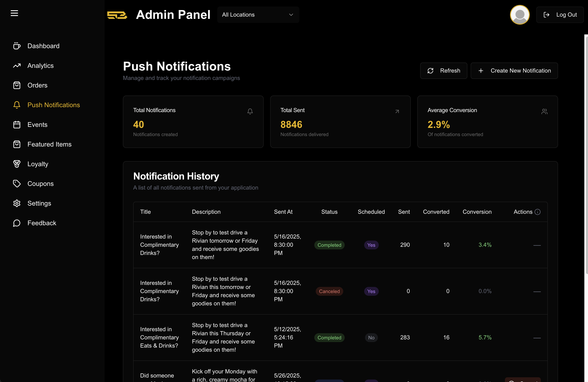This screenshot has width=588, height=382.
Task: Click the sent count 290
Action: 405,245
